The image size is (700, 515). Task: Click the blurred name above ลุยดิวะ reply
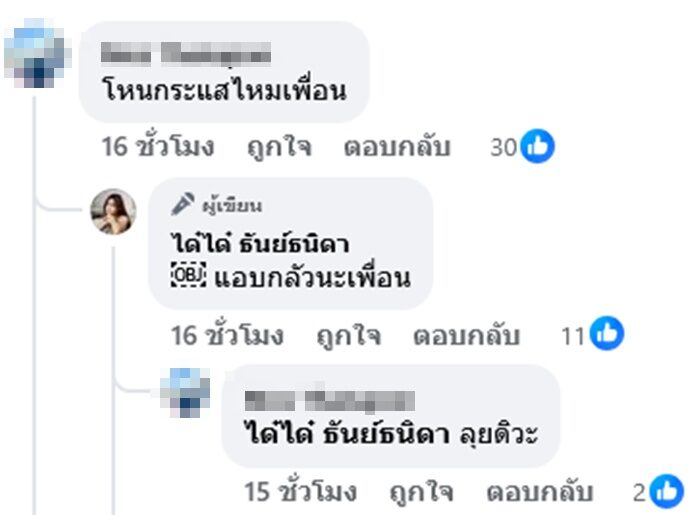click(329, 400)
